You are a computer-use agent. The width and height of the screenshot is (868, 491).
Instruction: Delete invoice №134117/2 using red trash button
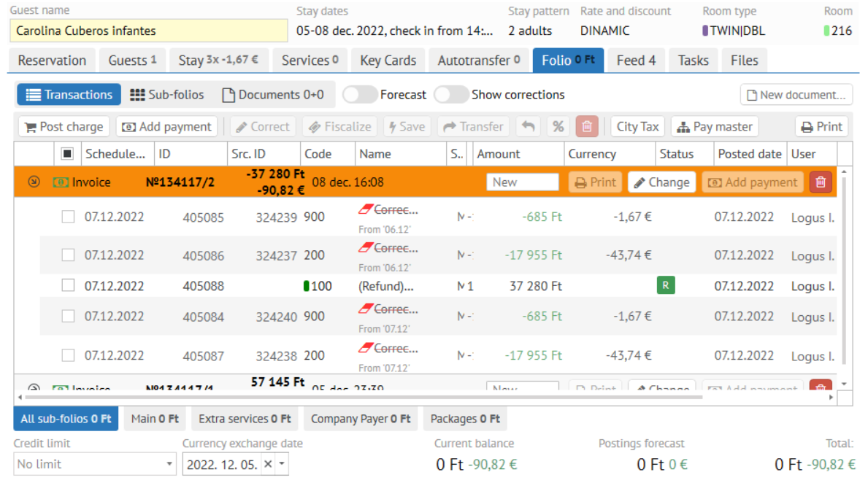[821, 182]
